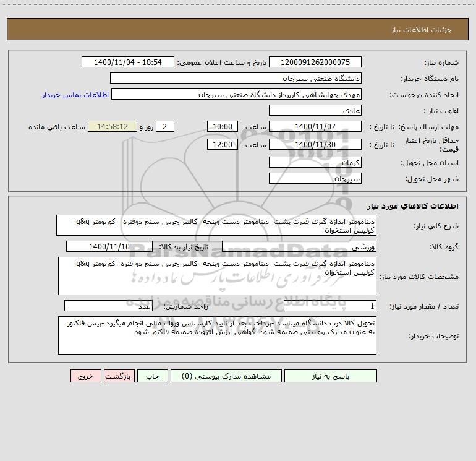Click the توضیحات خریدار text area
The image size is (476, 461).
pos(217,335)
